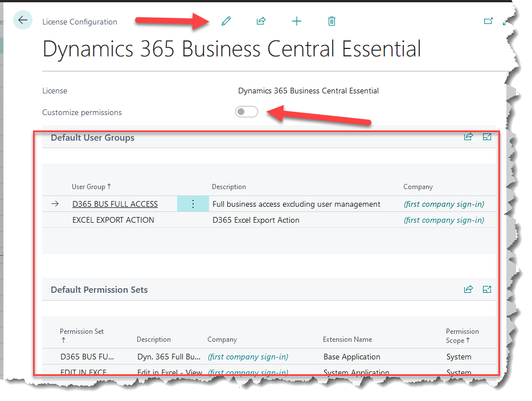532x401 pixels.
Task: Click the System scope in Base Application row
Action: tap(459, 357)
